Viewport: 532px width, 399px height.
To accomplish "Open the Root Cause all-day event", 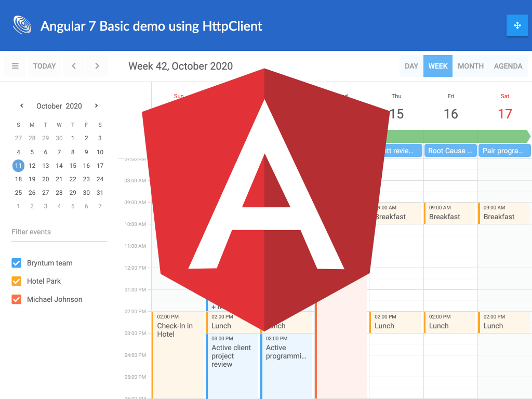I will click(450, 151).
